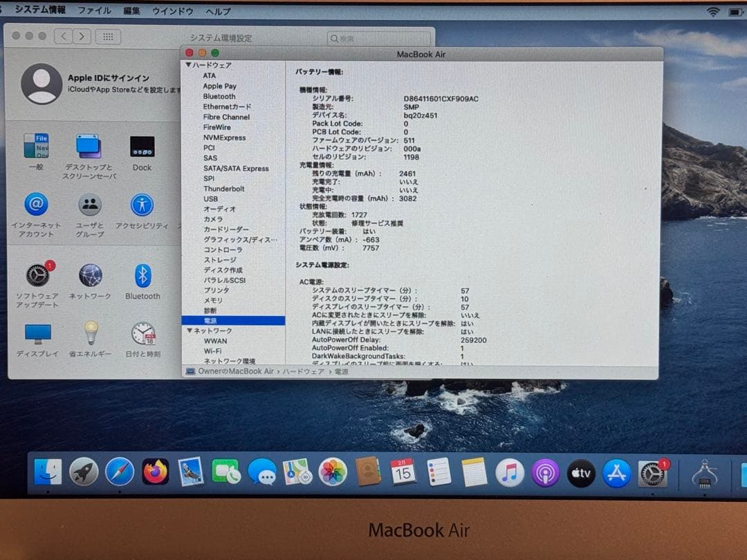This screenshot has height=560, width=747.
Task: Open the ファイル menu
Action: click(x=94, y=10)
